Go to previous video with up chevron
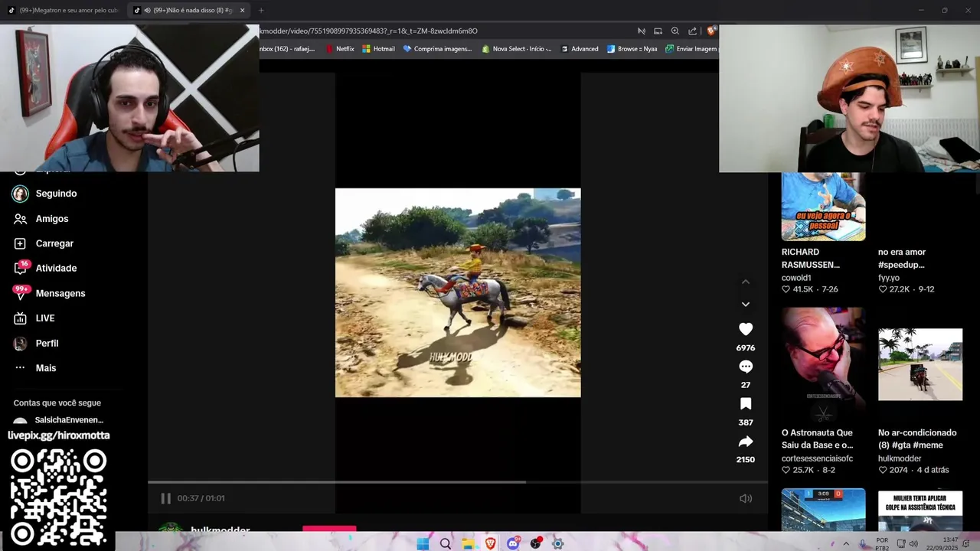 click(746, 282)
